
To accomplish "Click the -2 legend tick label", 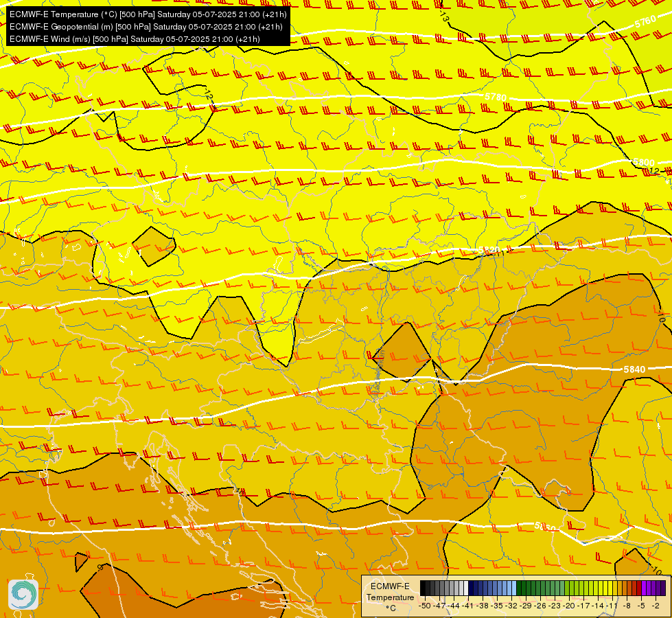I will pos(656,606).
